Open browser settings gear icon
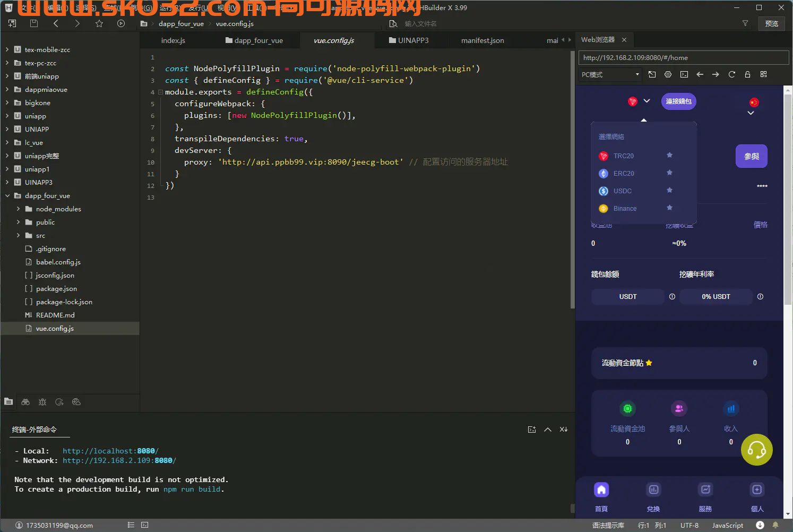Viewport: 793px width, 532px height. point(668,74)
